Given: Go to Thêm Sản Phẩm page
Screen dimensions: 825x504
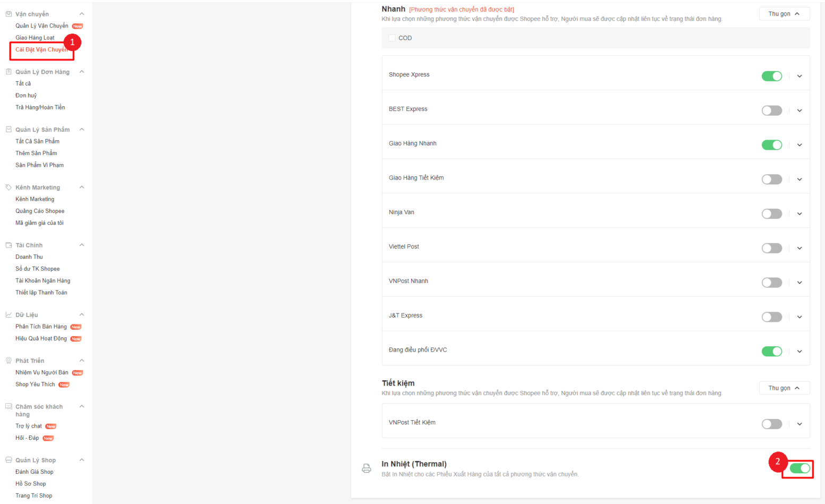Looking at the screenshot, I should pyautogui.click(x=36, y=153).
